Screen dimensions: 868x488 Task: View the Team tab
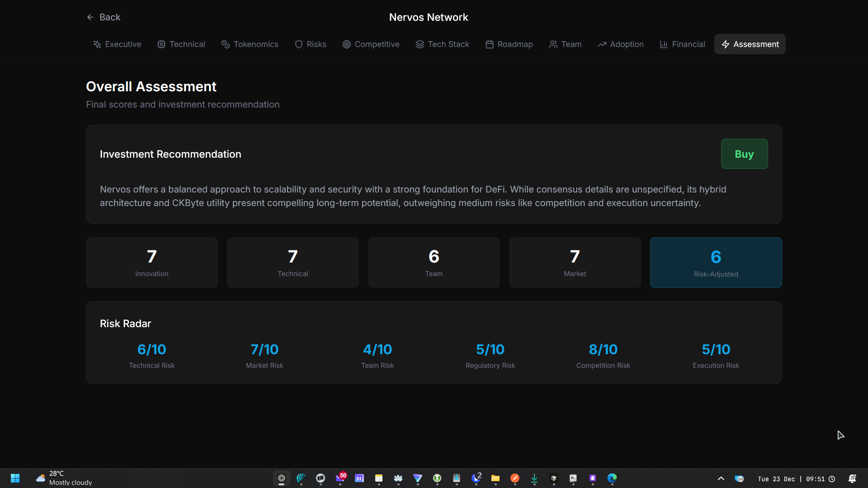565,44
